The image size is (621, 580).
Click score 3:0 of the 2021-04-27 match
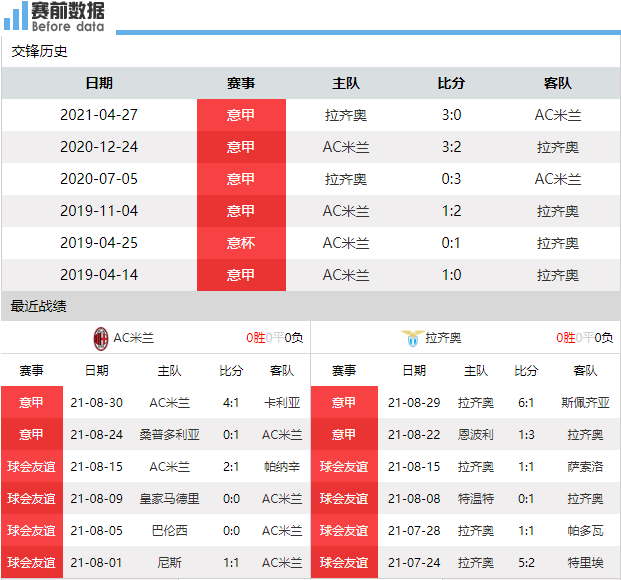[x=451, y=115]
